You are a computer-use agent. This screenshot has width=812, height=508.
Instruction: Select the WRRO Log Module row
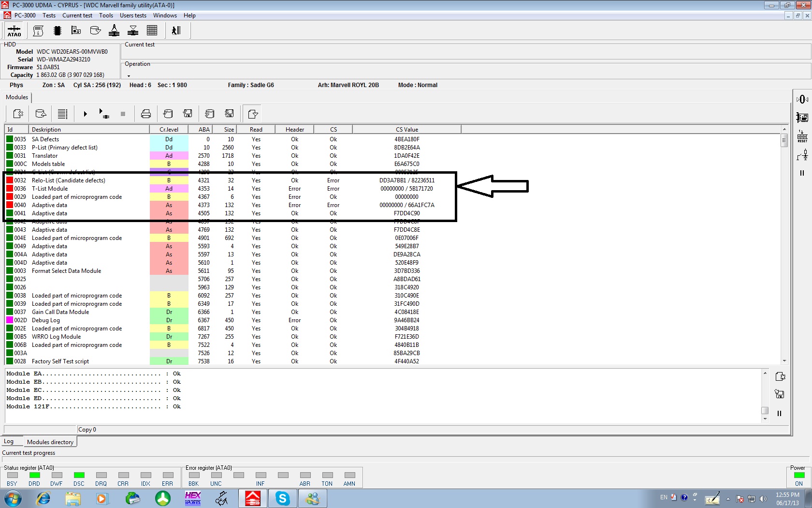coord(233,337)
